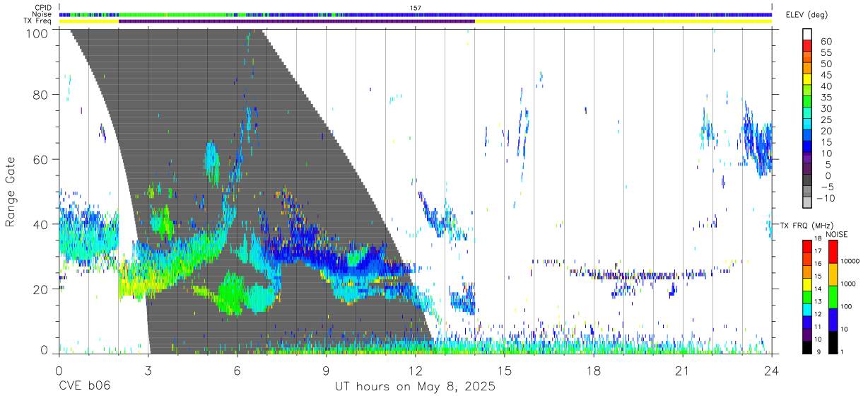868x401 pixels.
Task: Click the 'CPID' label
Action: [43, 8]
